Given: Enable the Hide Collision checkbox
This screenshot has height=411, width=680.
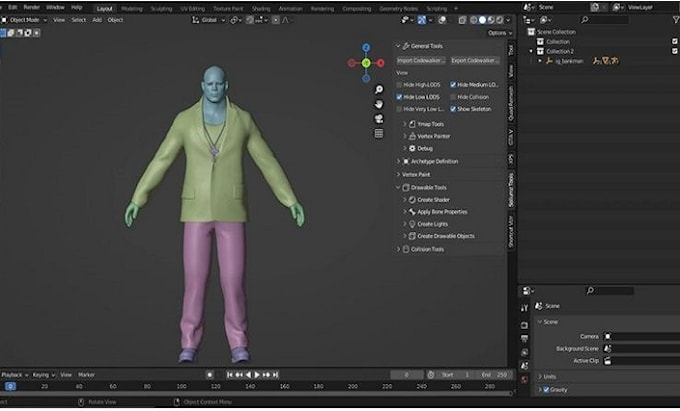Looking at the screenshot, I should click(453, 97).
